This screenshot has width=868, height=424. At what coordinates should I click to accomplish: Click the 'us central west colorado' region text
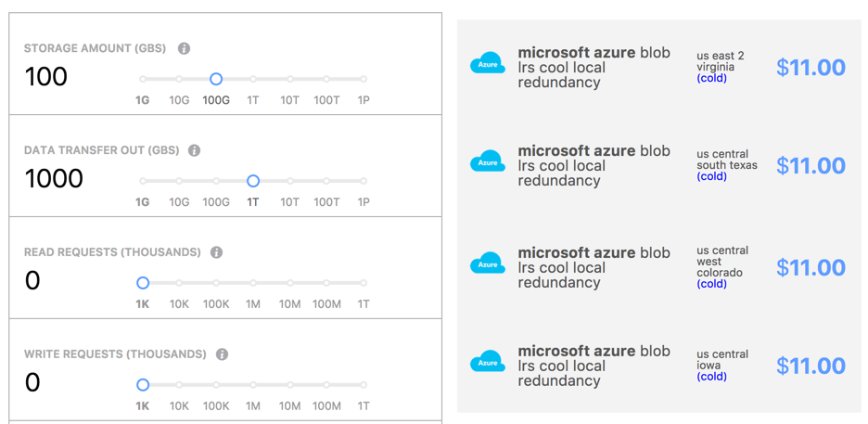[x=722, y=262]
